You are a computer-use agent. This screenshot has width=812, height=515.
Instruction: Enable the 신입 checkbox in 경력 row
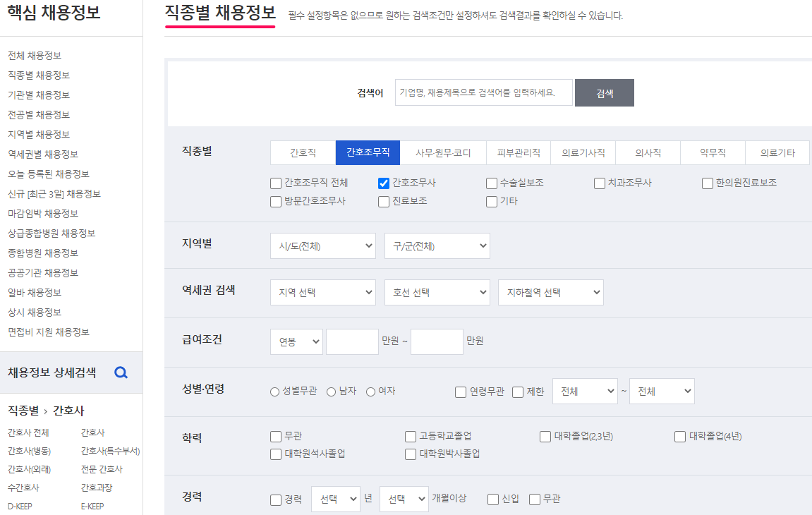492,499
